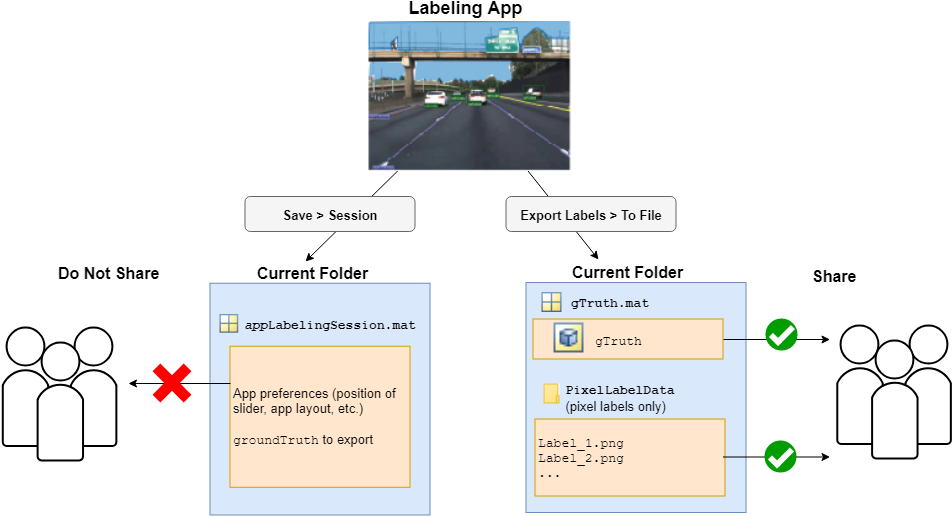Click the red X mark icon

tap(172, 383)
